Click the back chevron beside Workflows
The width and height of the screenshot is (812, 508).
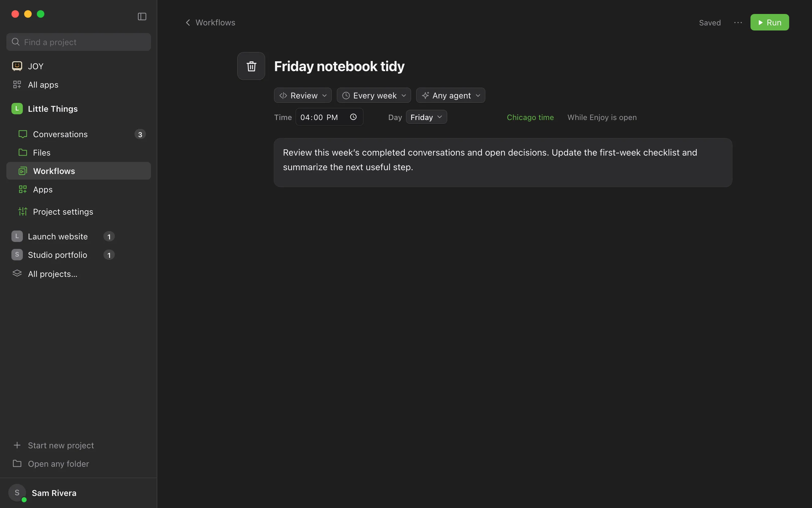pyautogui.click(x=188, y=23)
